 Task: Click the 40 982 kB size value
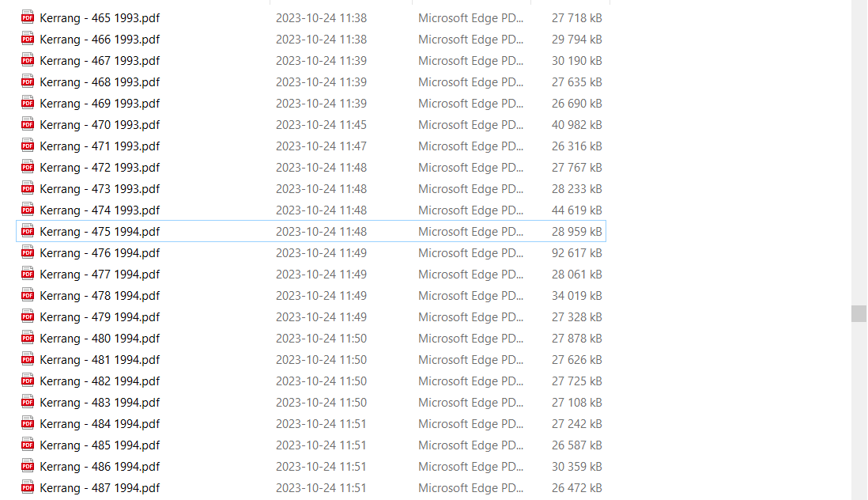[576, 124]
